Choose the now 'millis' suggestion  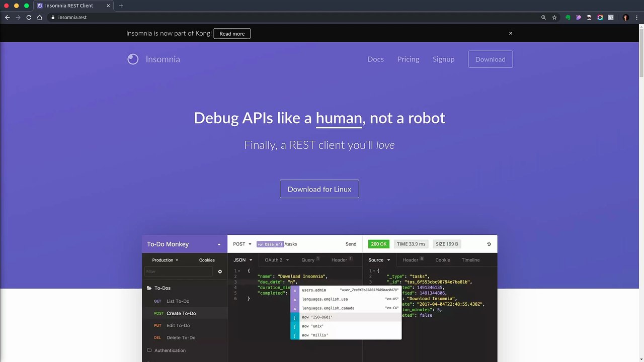(346, 335)
